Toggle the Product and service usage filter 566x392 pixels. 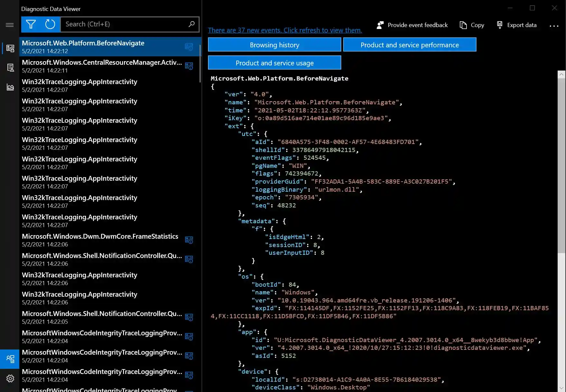tap(274, 62)
